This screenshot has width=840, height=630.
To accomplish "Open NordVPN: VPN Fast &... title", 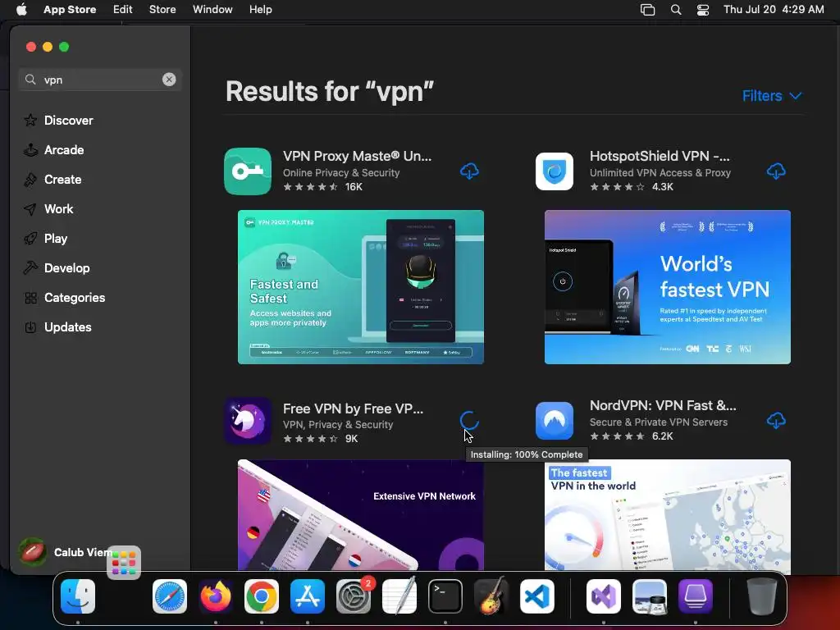I will (x=663, y=405).
